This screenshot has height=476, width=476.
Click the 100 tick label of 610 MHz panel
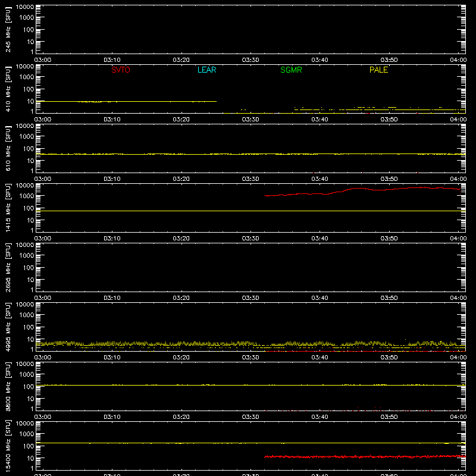pyautogui.click(x=29, y=149)
